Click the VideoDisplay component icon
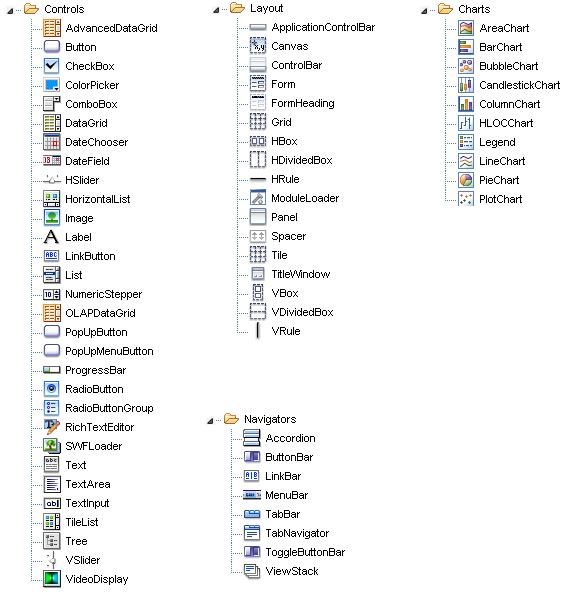Screen dimensions: 574x595 [x=52, y=579]
